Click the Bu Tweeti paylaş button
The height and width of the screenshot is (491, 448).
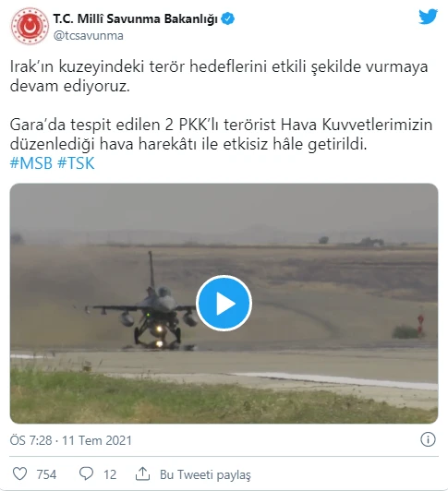(x=205, y=474)
